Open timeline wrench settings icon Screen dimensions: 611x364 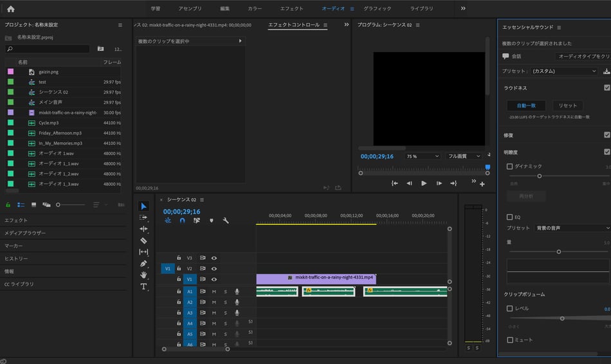coord(226,221)
